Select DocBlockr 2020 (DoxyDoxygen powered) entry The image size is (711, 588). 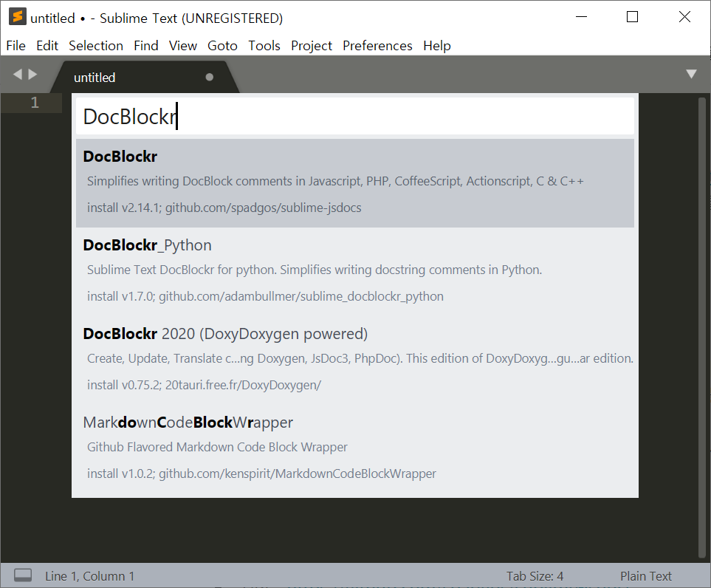[x=354, y=360]
